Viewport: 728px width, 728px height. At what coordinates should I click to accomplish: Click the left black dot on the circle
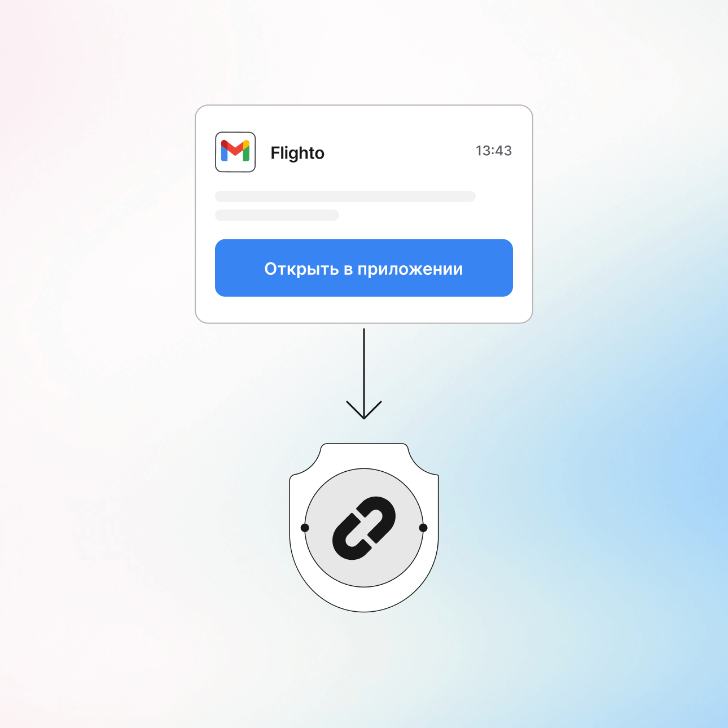point(305,528)
